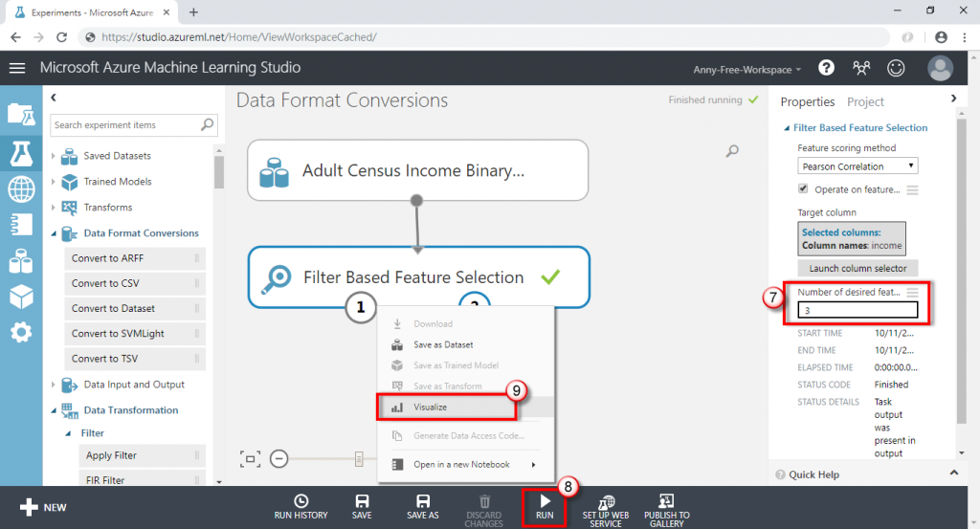Toggle the Operate on feature checkbox
Screen dimensions: 980x529
coord(803,188)
